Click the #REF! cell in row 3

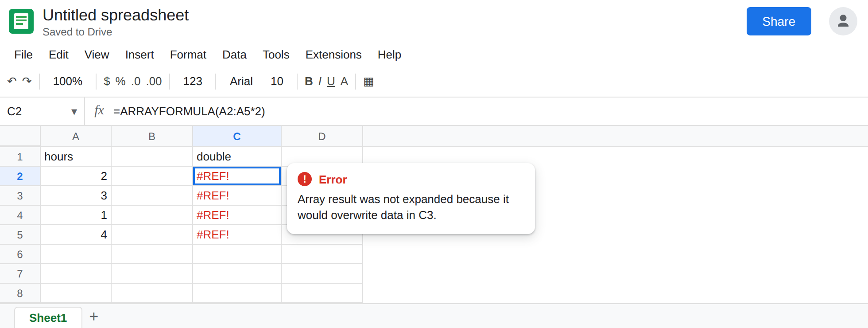point(237,196)
